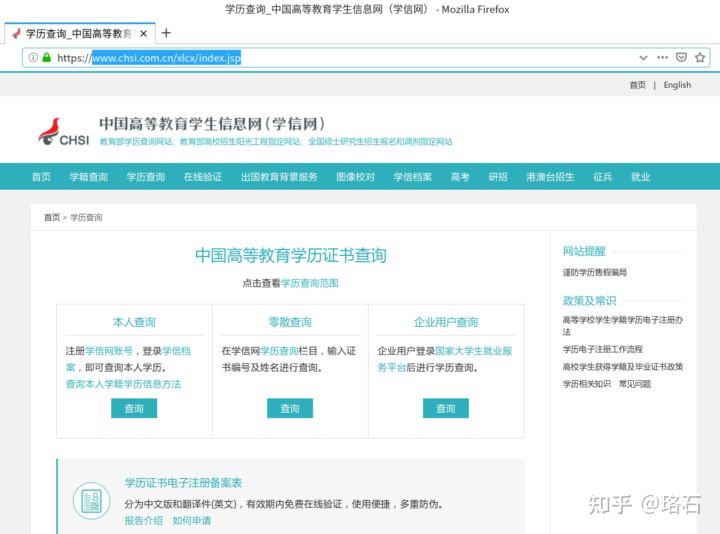Click the site information icon in address bar
This screenshot has width=720, height=534.
[33, 57]
